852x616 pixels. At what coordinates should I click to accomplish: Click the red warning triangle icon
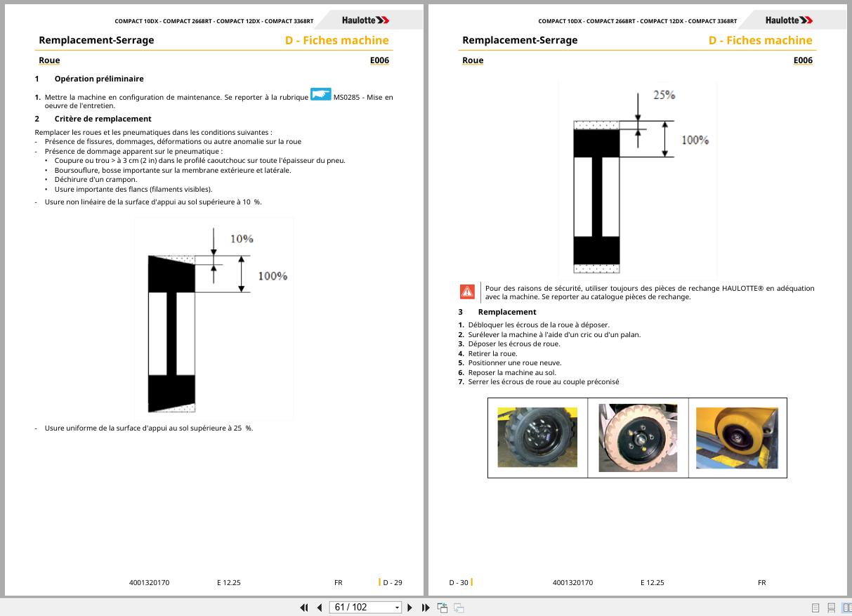tap(467, 291)
